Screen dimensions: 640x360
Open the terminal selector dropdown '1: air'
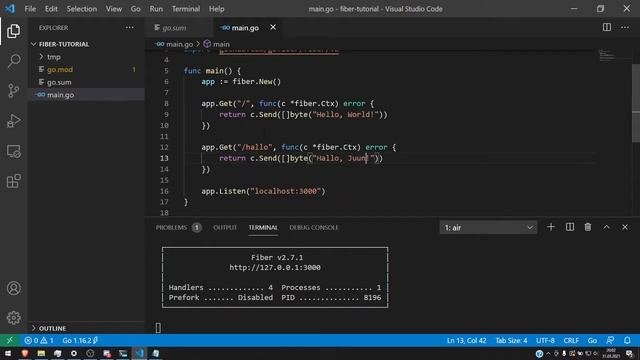[488, 227]
